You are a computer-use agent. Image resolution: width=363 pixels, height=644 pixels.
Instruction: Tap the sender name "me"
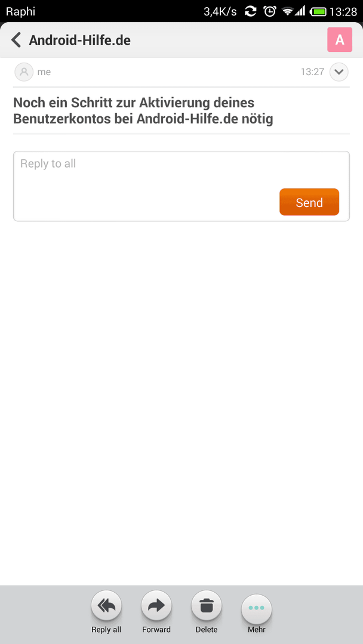click(x=44, y=72)
